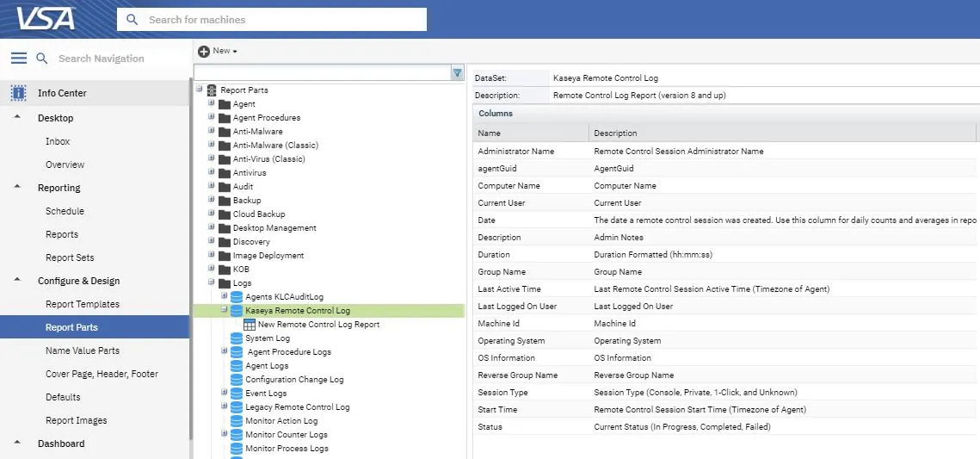Click the VSA logo
The image size is (980, 459).
(x=44, y=18)
